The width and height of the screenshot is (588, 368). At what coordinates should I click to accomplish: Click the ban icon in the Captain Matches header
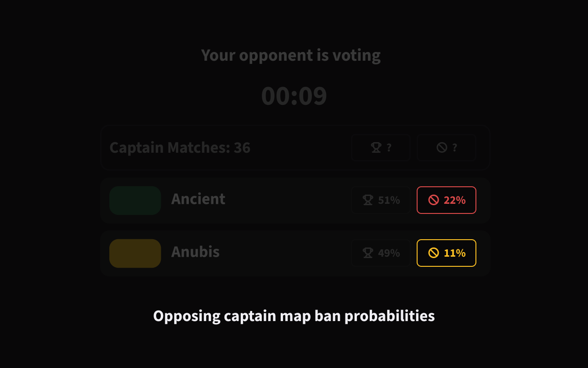[441, 147]
